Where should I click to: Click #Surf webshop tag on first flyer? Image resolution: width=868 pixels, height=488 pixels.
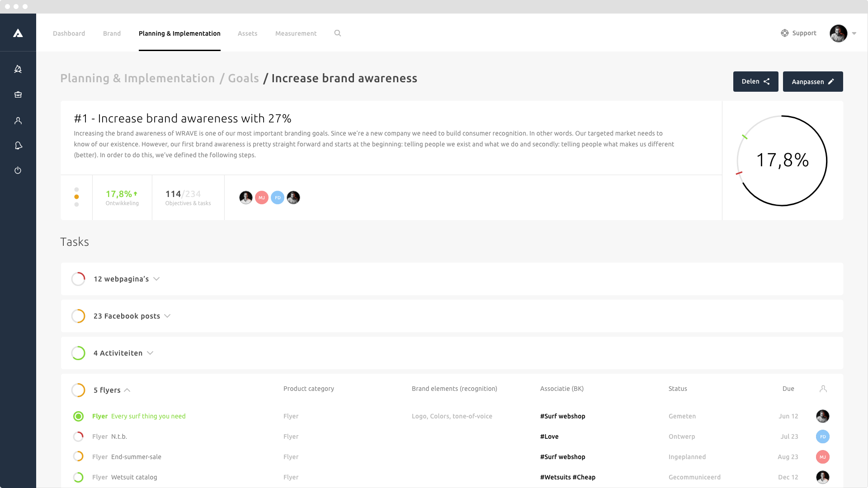(x=562, y=416)
